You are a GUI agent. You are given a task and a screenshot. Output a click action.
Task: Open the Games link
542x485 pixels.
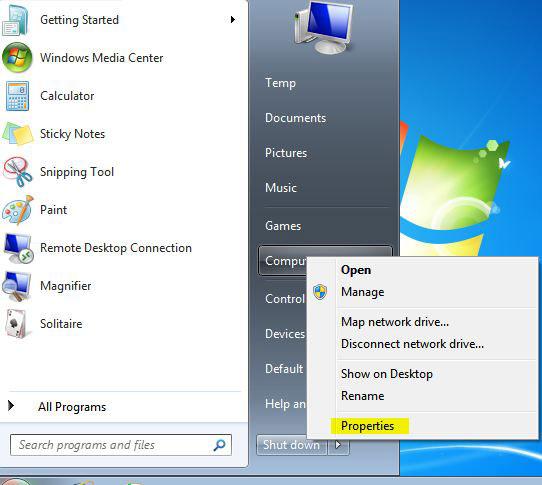pyautogui.click(x=283, y=226)
